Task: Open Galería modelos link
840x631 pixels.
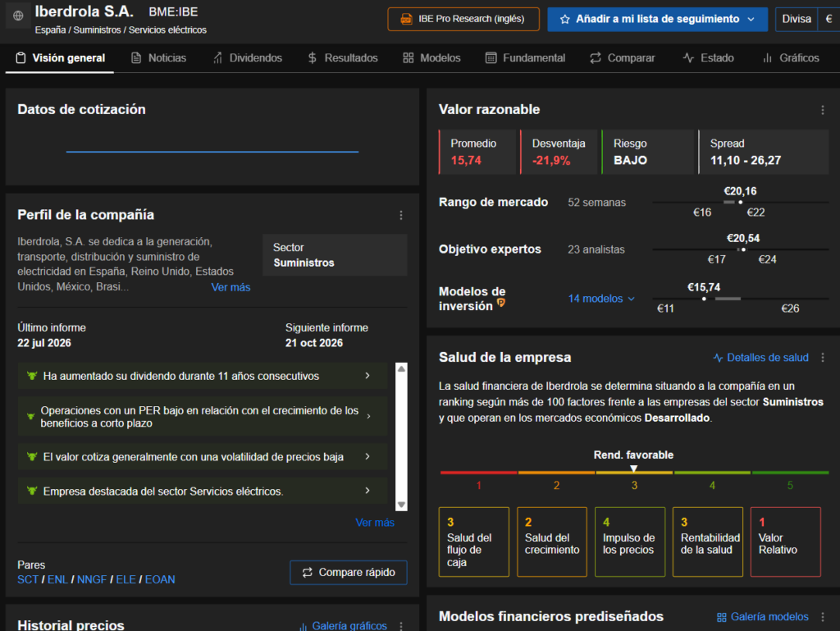Action: pyautogui.click(x=762, y=617)
